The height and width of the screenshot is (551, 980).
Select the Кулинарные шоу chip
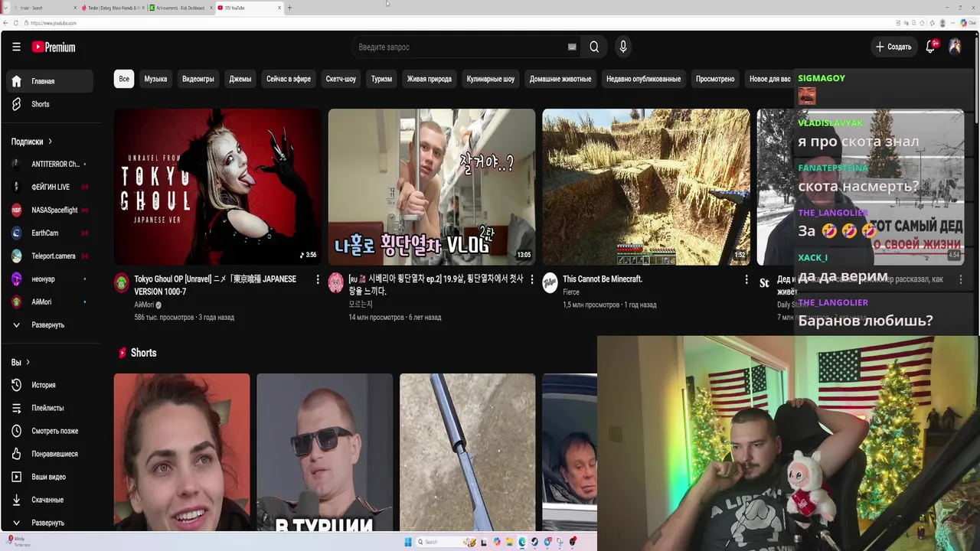click(491, 79)
